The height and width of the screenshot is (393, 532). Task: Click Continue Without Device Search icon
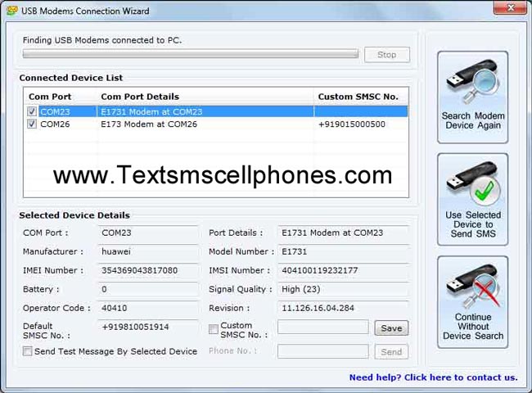[x=472, y=302]
